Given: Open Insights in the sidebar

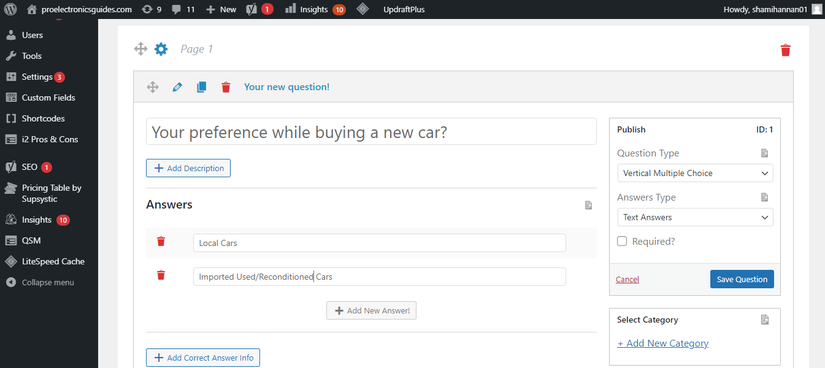Looking at the screenshot, I should [x=37, y=220].
